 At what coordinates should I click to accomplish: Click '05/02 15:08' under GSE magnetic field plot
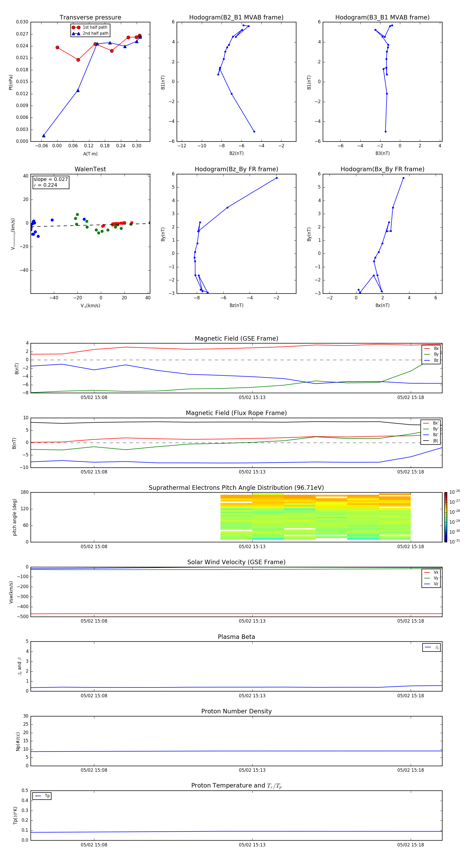[94, 397]
